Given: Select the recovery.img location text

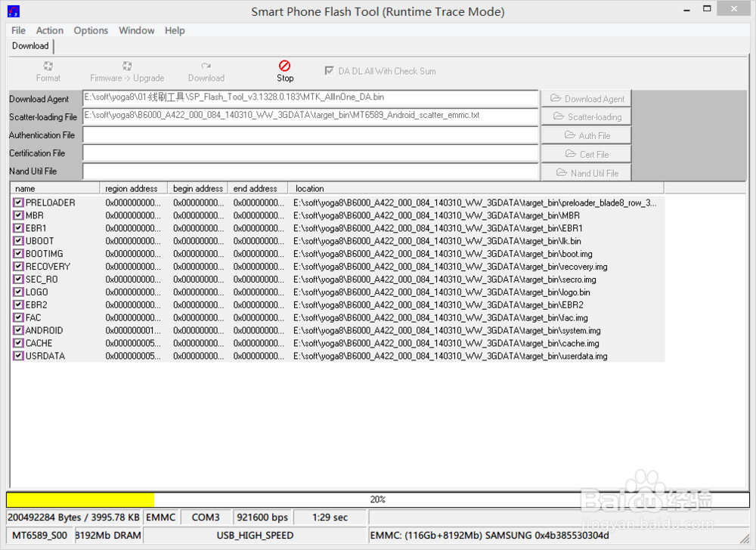Looking at the screenshot, I should click(451, 267).
